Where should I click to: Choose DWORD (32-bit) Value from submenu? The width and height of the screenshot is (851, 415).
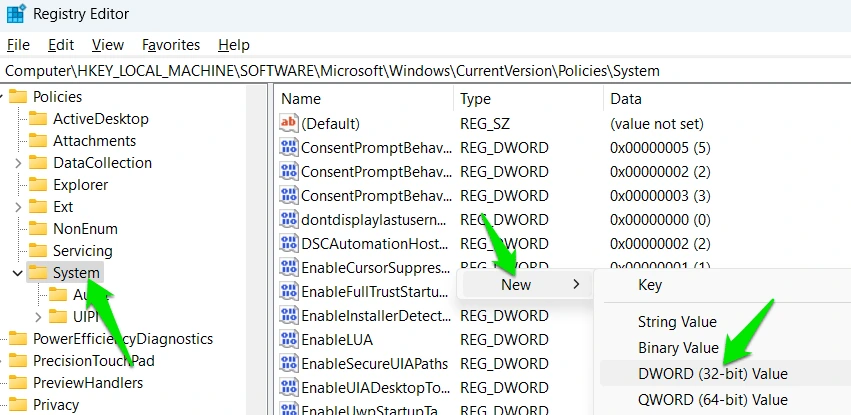tap(713, 374)
